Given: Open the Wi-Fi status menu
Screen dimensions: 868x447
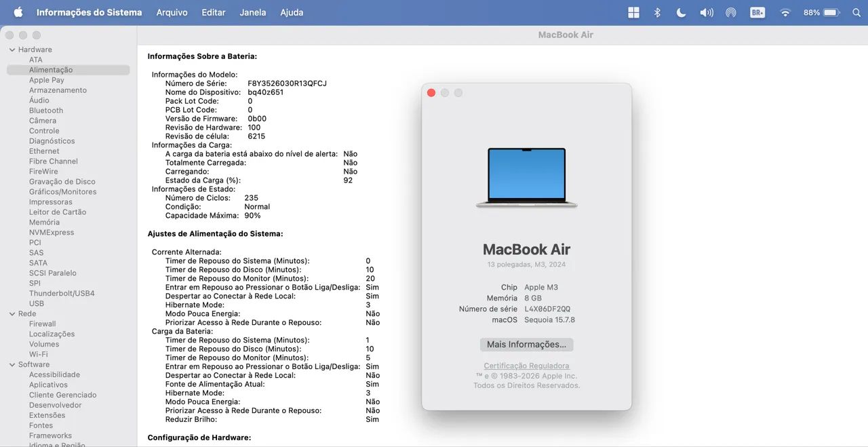Looking at the screenshot, I should pyautogui.click(x=785, y=12).
